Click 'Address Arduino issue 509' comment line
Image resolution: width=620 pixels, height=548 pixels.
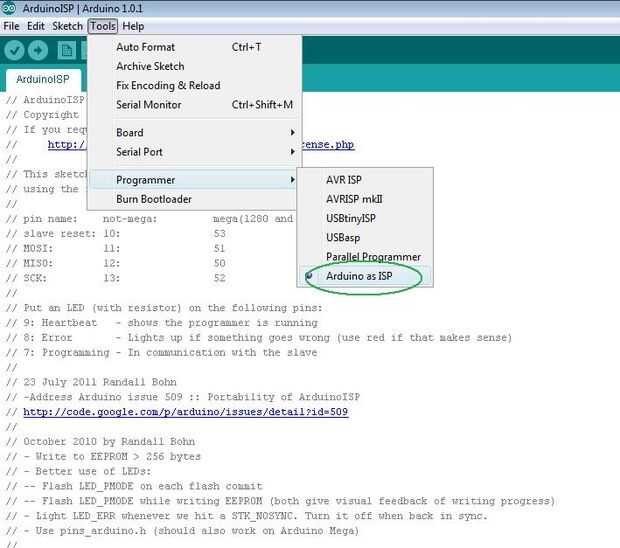[x=183, y=397]
